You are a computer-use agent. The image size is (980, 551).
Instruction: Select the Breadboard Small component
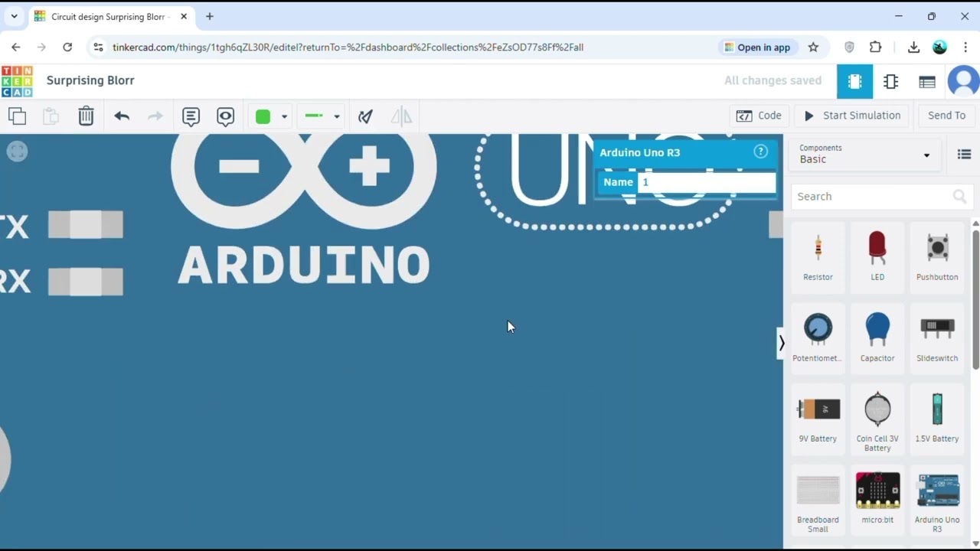[818, 502]
